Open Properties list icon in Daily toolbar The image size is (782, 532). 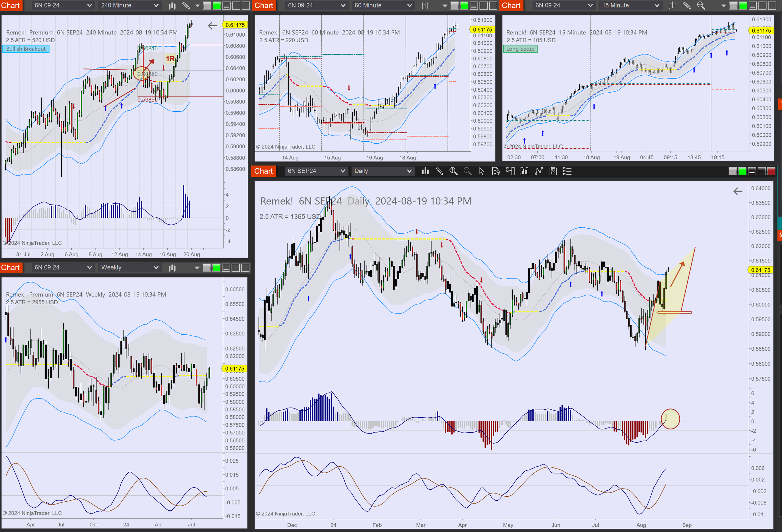pyautogui.click(x=567, y=171)
